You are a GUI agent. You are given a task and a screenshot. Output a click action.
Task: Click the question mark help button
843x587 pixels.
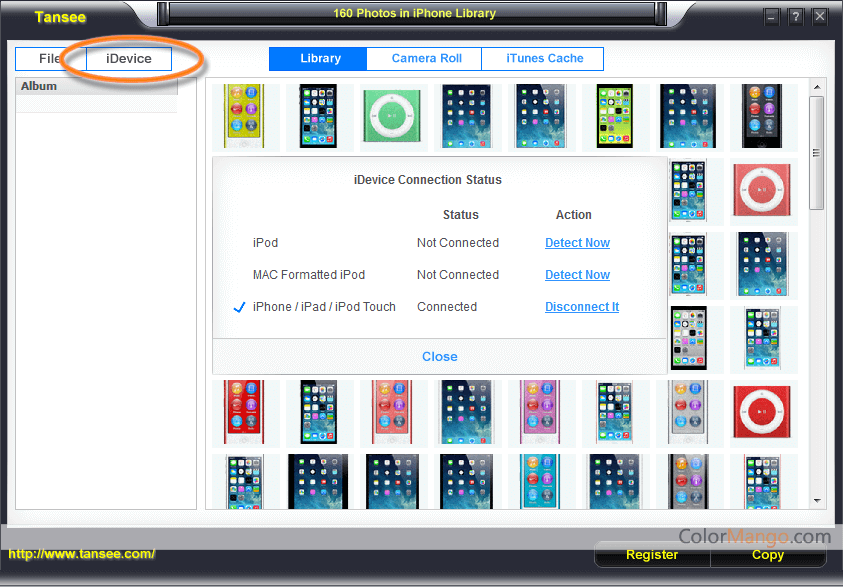click(796, 17)
